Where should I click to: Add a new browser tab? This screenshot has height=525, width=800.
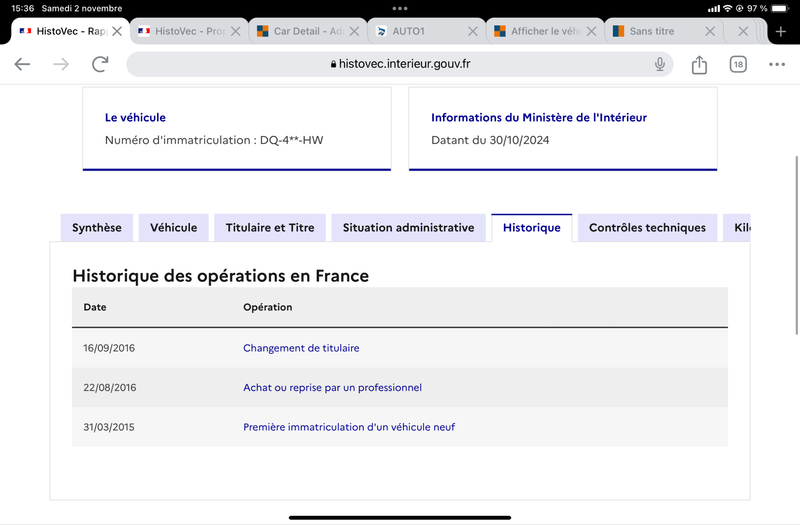(x=780, y=32)
